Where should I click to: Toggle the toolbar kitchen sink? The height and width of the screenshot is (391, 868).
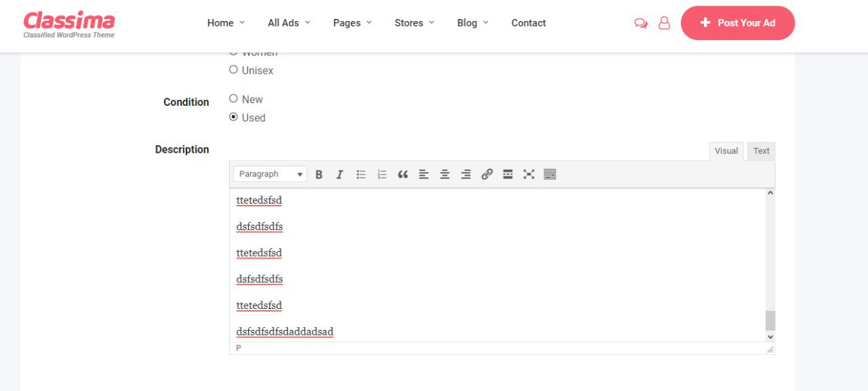click(550, 174)
